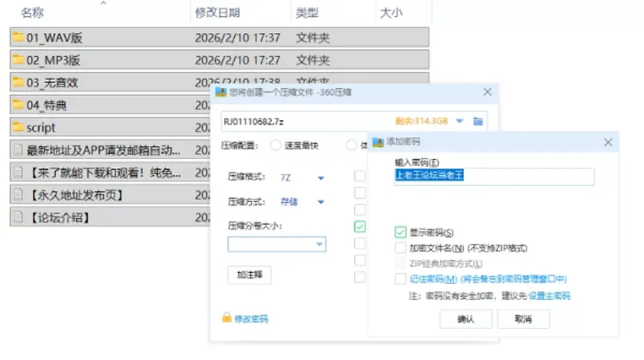Click the 文件夹 type cell of 01_WAV版
Screen dimensions: 644x360
[313, 38]
